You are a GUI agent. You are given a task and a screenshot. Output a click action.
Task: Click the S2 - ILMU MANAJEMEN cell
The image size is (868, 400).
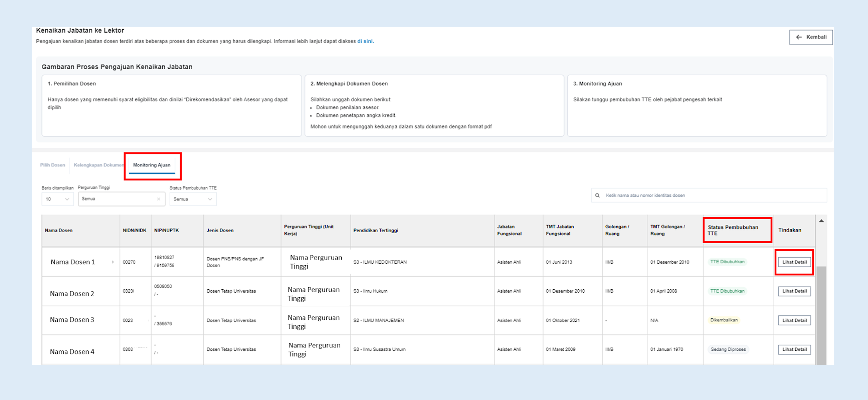[422, 320]
